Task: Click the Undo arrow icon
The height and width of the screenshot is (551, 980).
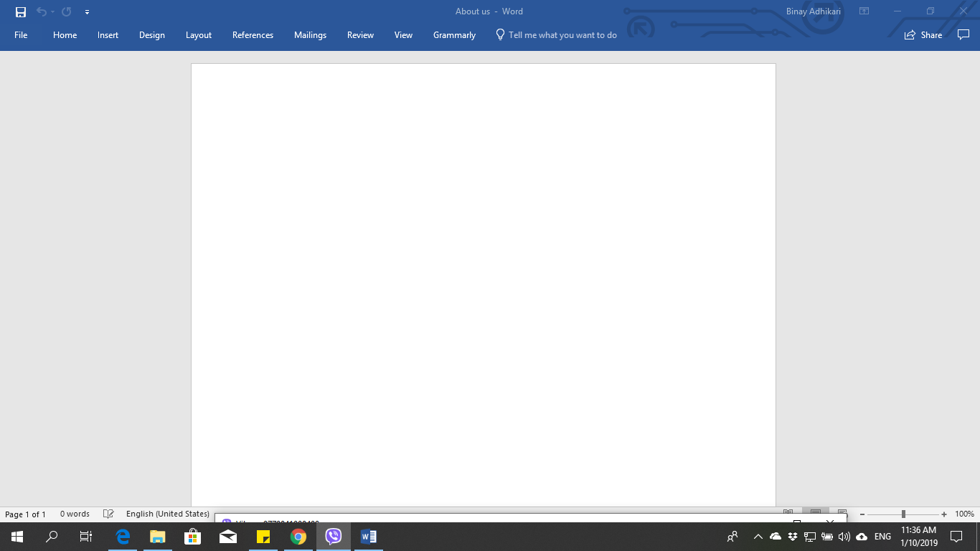Action: (x=41, y=12)
